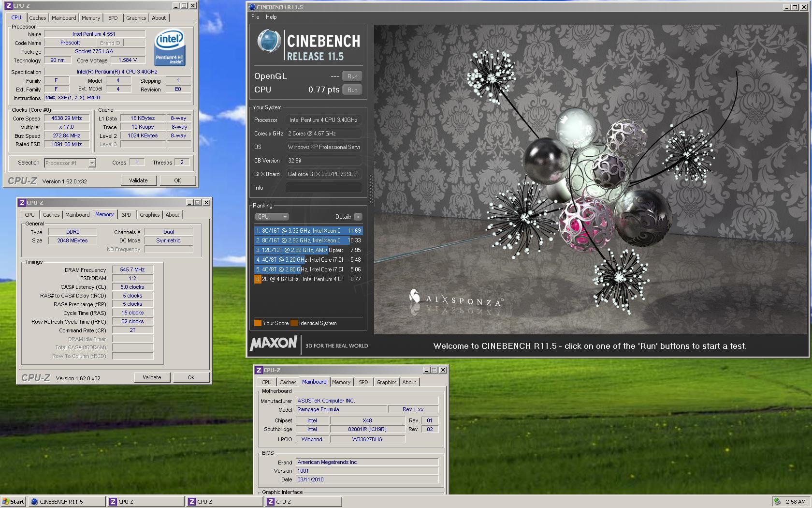Click the DRAM Frequency value 545.7 MHz
The height and width of the screenshot is (508, 812).
pos(132,269)
